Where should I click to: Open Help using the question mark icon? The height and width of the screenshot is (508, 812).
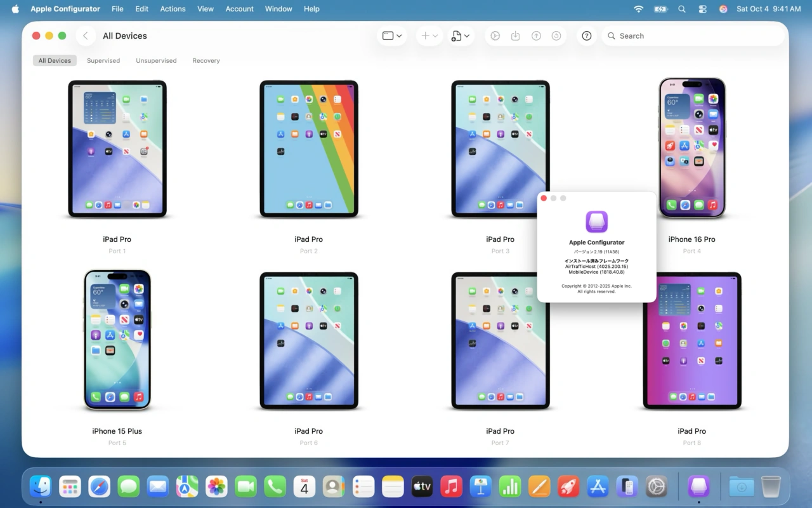point(587,36)
